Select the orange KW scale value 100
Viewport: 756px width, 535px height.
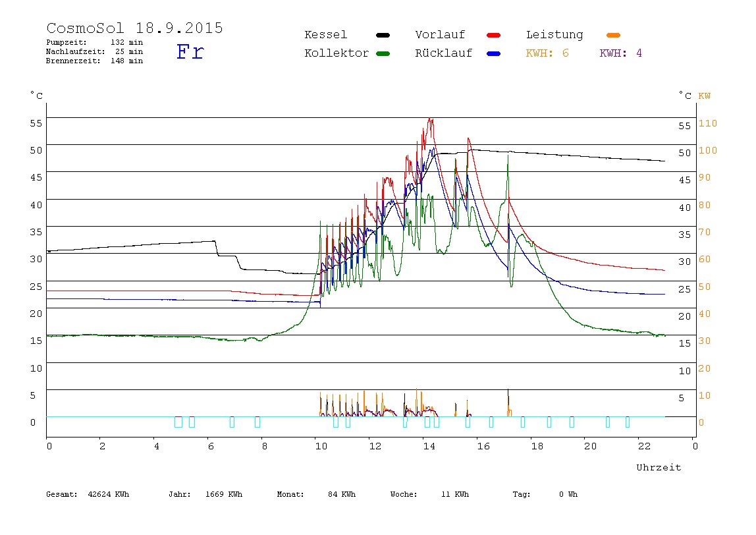coord(708,150)
